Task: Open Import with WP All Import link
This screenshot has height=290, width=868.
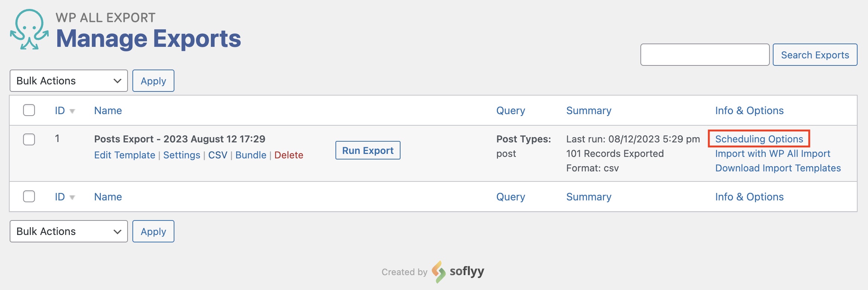Action: (x=772, y=154)
